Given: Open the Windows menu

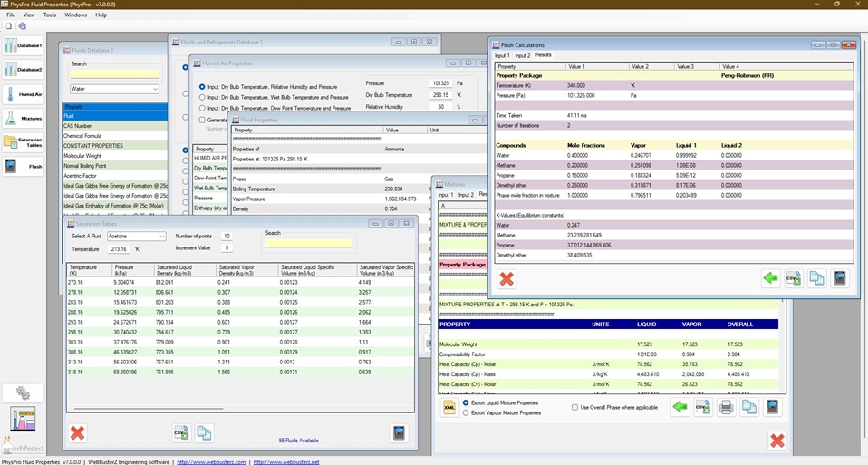Looking at the screenshot, I should click(x=76, y=15).
